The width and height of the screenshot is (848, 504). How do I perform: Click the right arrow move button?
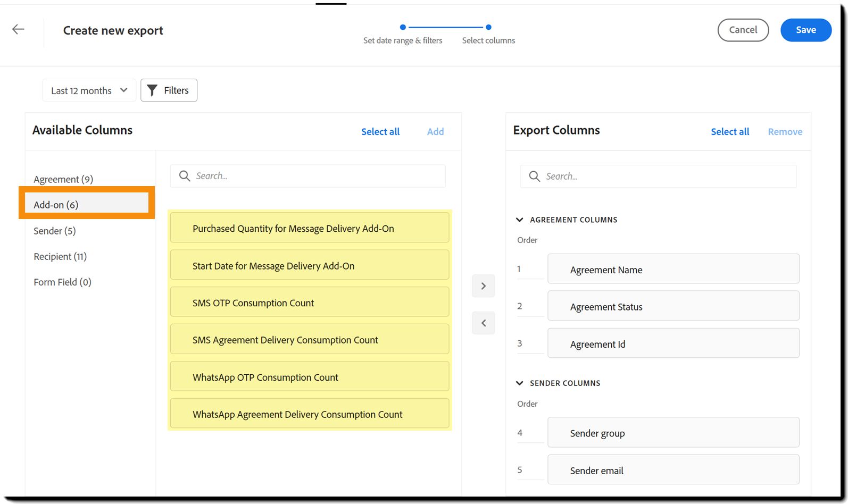click(x=483, y=286)
